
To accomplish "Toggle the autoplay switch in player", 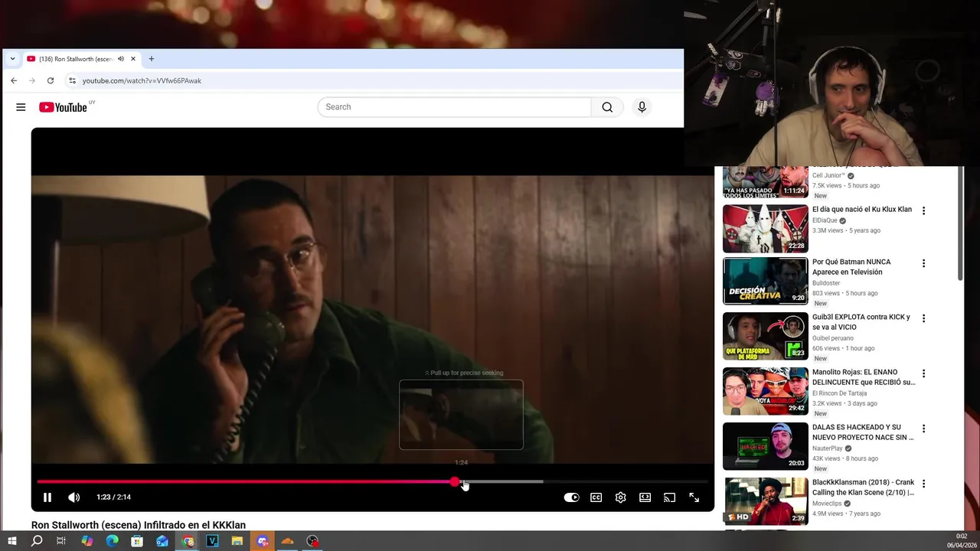I will (571, 497).
